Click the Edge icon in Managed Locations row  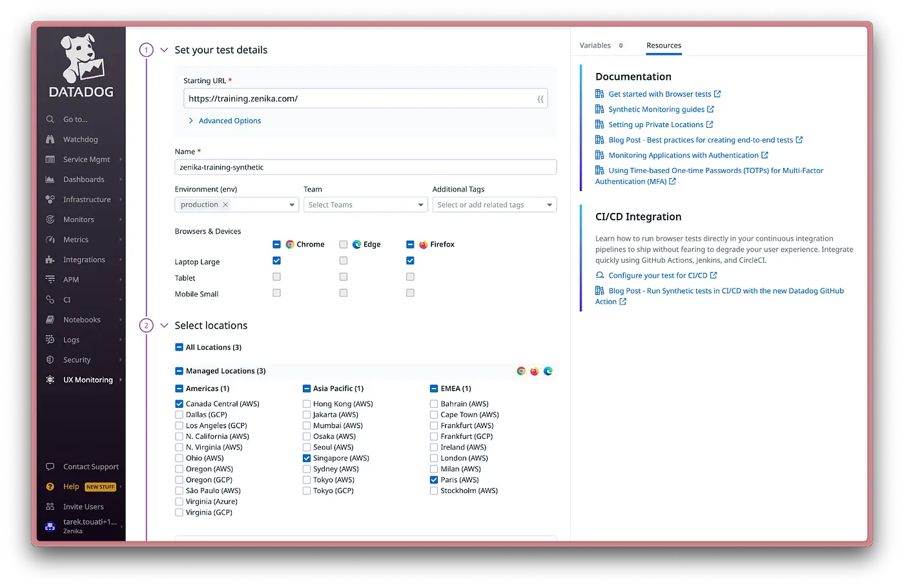click(548, 371)
